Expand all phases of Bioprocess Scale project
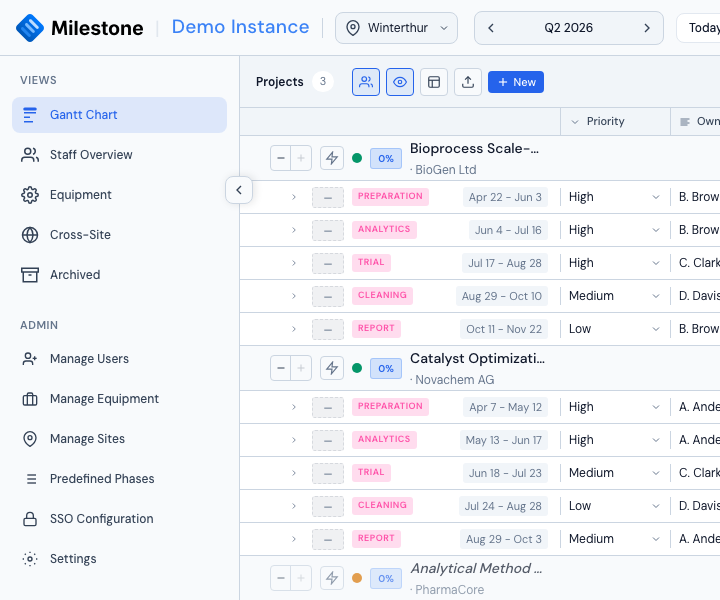The height and width of the screenshot is (600, 720). click(x=301, y=158)
